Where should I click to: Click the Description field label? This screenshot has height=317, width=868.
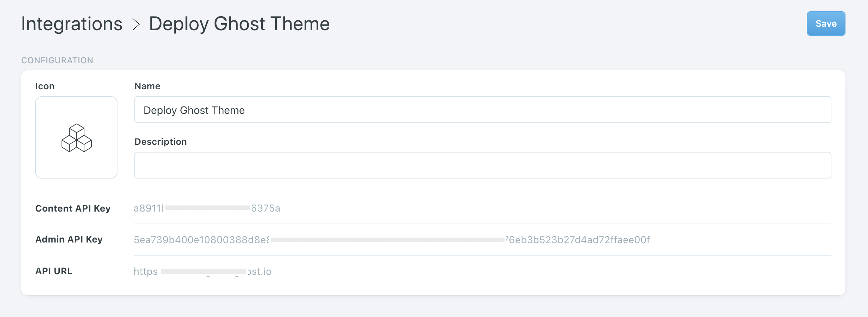pos(160,142)
